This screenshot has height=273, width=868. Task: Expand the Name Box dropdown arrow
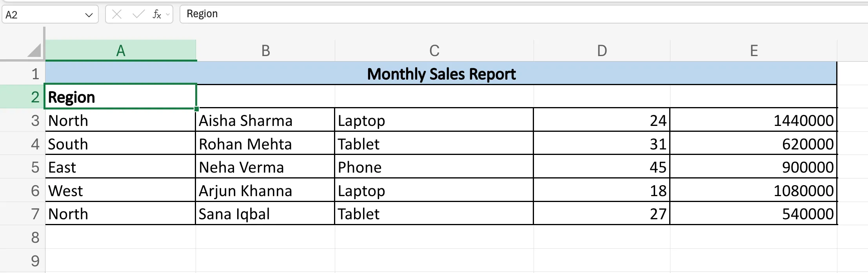(89, 15)
